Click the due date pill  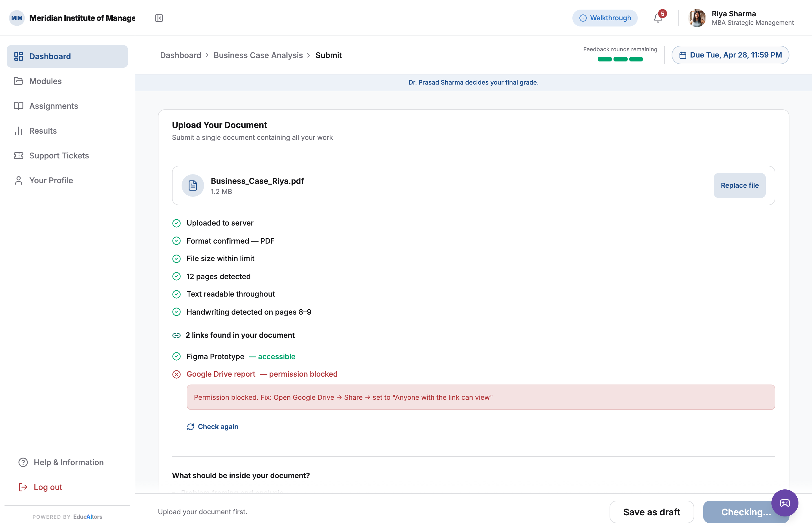(730, 55)
